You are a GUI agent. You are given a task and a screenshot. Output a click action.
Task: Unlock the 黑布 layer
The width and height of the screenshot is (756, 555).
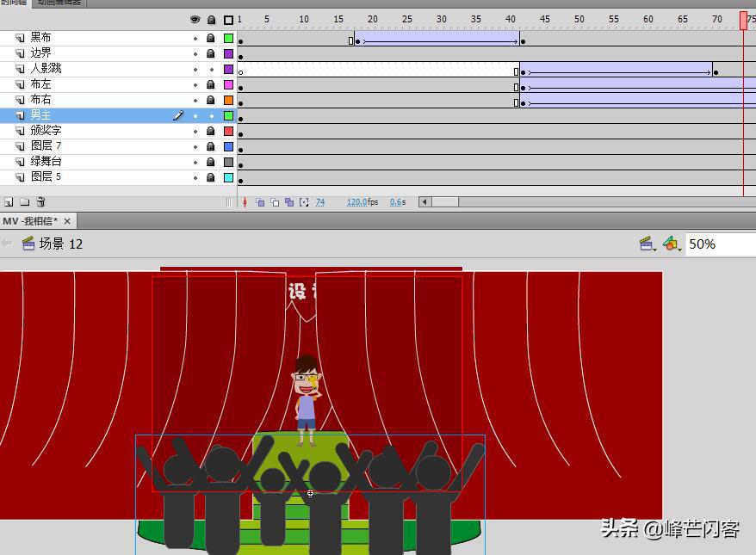[211, 38]
